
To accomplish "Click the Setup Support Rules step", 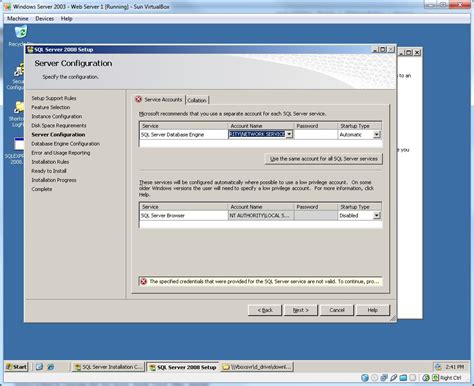I will [54, 98].
